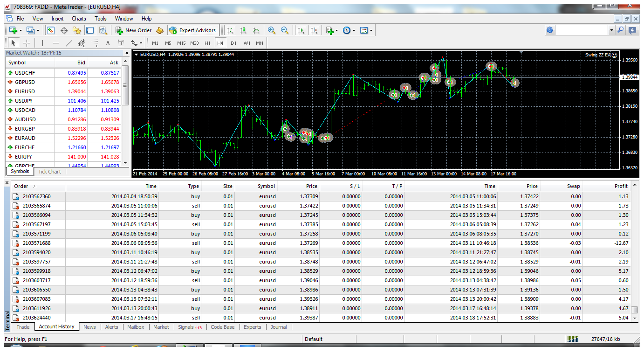This screenshot has width=644, height=347.
Task: Toggle the Expert Advisors button
Action: [192, 30]
